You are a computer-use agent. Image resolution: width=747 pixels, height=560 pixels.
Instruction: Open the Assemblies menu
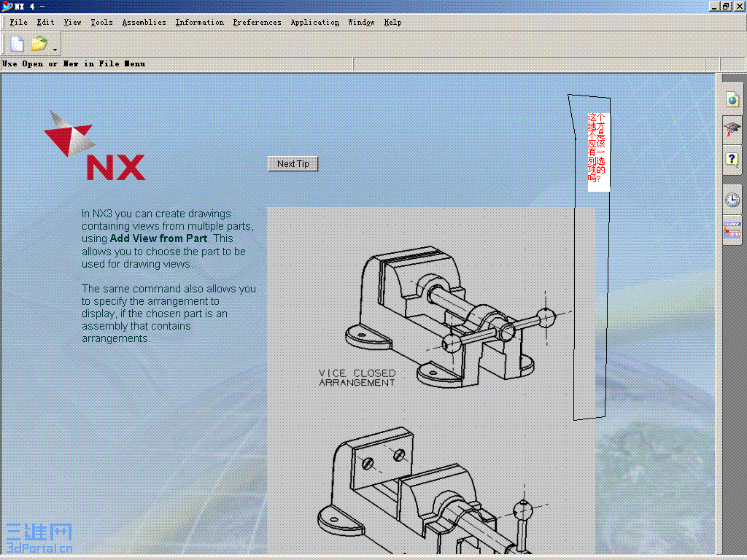pyautogui.click(x=144, y=23)
